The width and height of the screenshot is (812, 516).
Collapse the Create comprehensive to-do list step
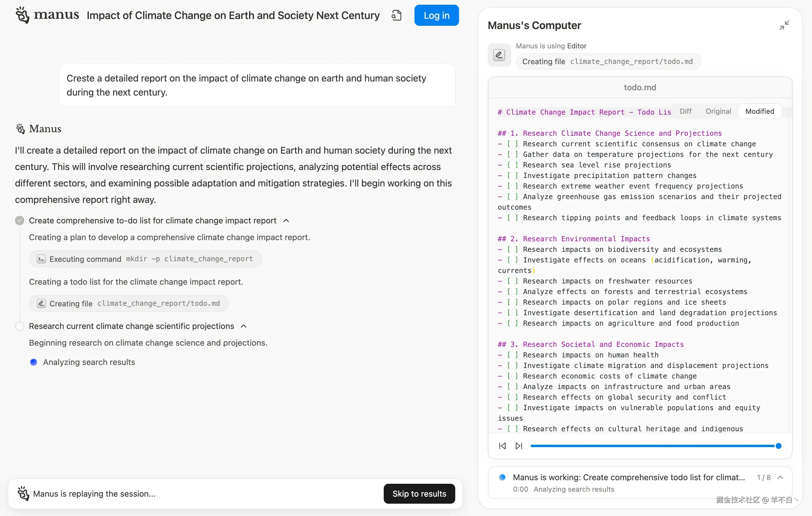coord(286,220)
